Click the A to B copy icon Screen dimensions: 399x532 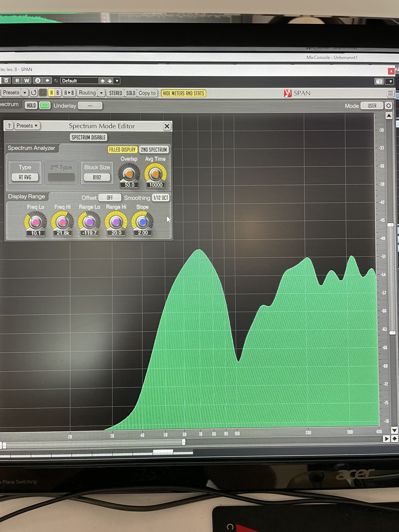click(x=69, y=93)
